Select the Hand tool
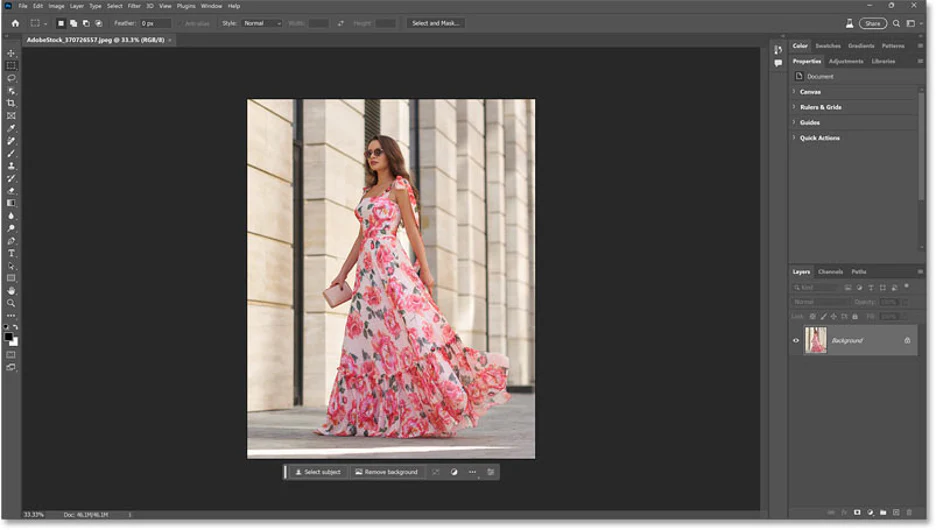936x530 pixels. coord(11,291)
